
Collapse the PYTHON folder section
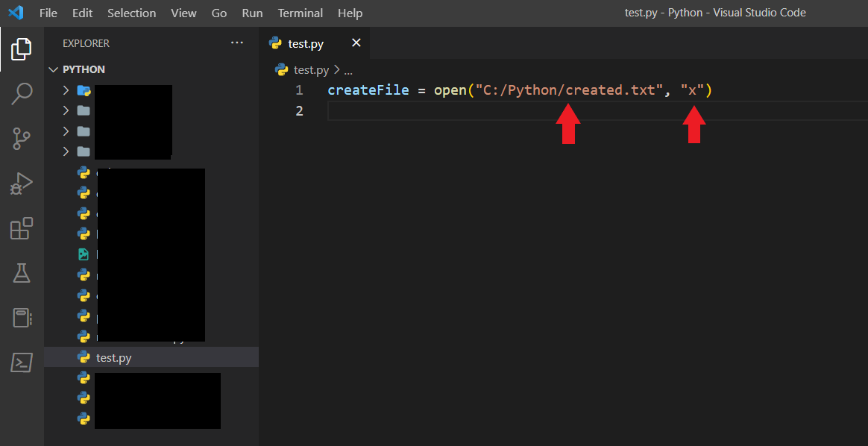pyautogui.click(x=54, y=69)
